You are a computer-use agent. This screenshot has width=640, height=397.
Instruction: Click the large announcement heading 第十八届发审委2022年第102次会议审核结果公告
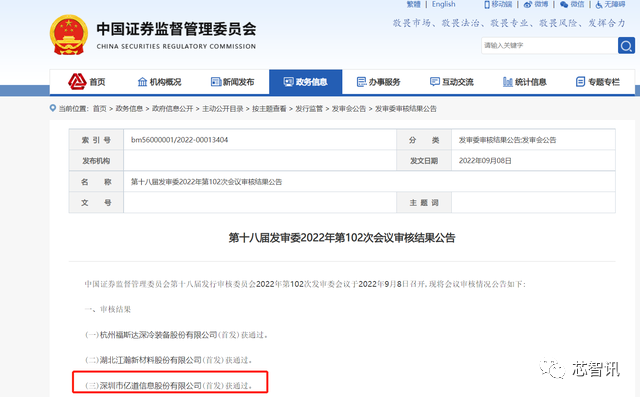coord(342,238)
